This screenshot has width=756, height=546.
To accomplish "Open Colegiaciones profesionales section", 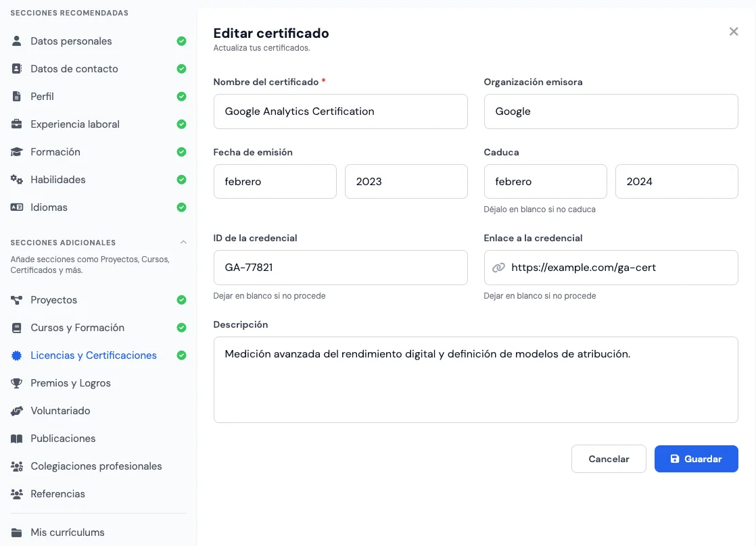I will 98,466.
